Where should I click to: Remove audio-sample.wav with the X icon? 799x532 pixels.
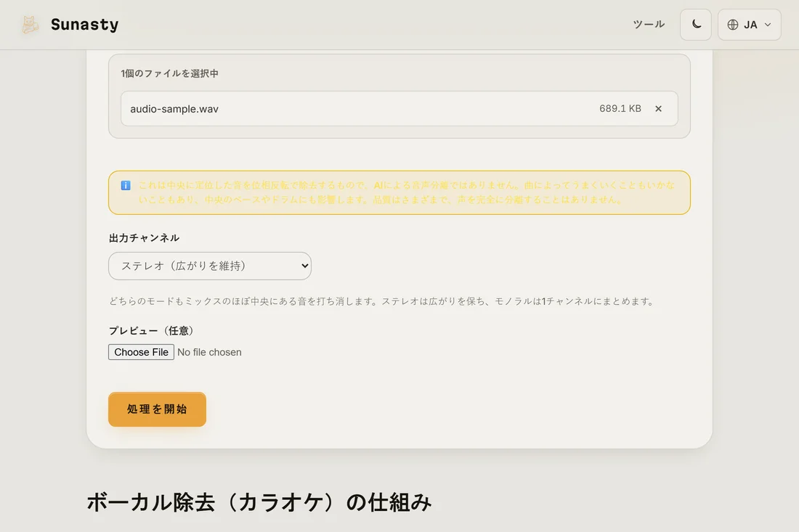pos(658,108)
